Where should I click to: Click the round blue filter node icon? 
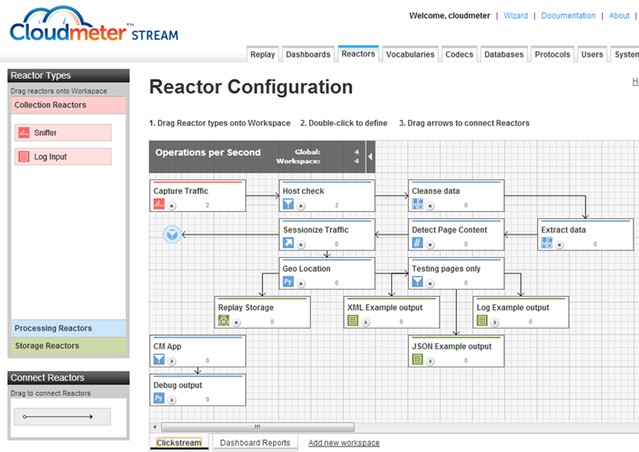tap(172, 235)
